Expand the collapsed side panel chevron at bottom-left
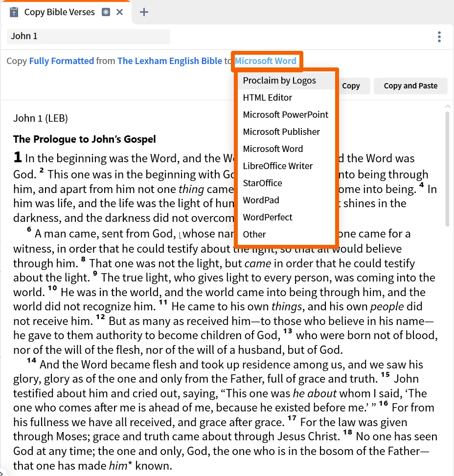This screenshot has width=454, height=476. [x=1, y=473]
